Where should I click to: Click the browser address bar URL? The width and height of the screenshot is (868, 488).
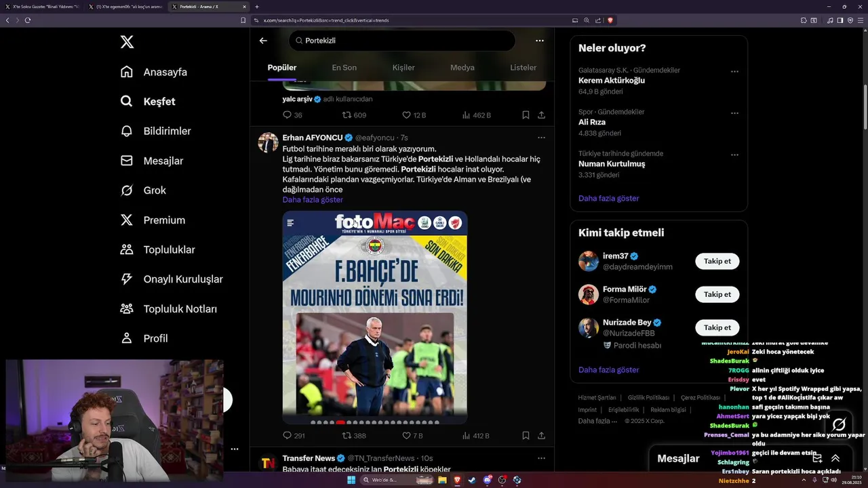click(x=326, y=20)
